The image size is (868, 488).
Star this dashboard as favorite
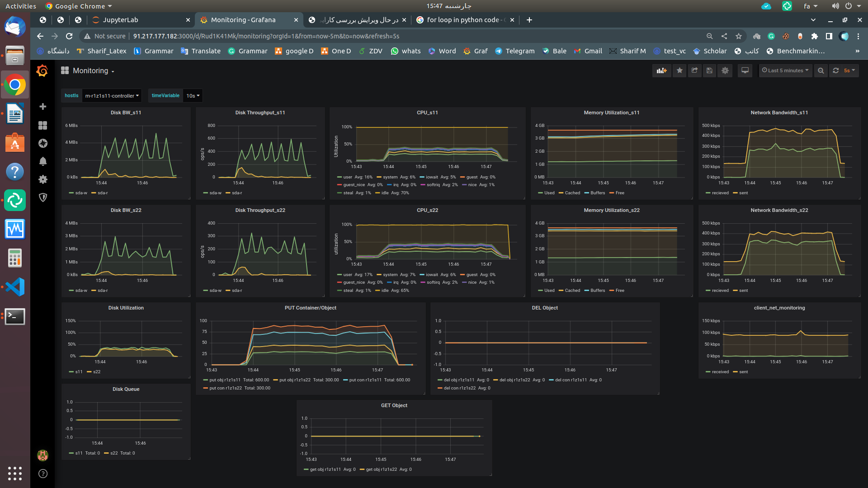tap(679, 70)
